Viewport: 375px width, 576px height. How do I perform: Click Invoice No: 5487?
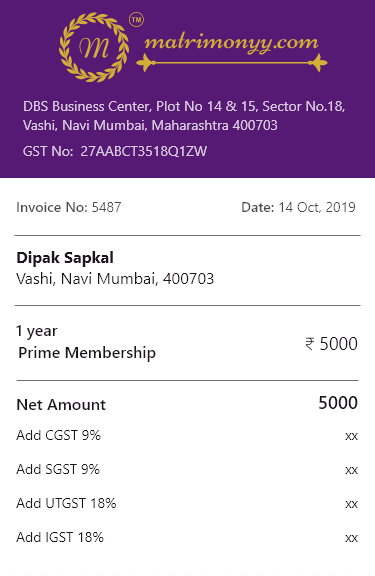coord(69,207)
